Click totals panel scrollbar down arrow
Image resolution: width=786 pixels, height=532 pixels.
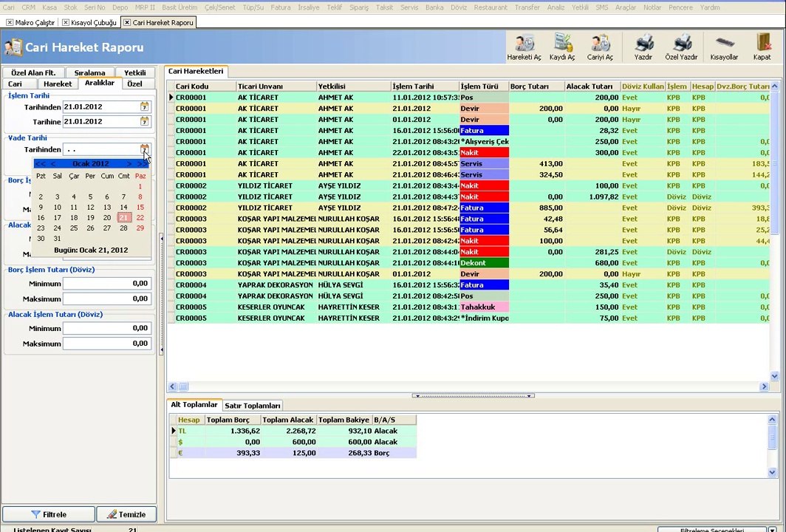772,472
